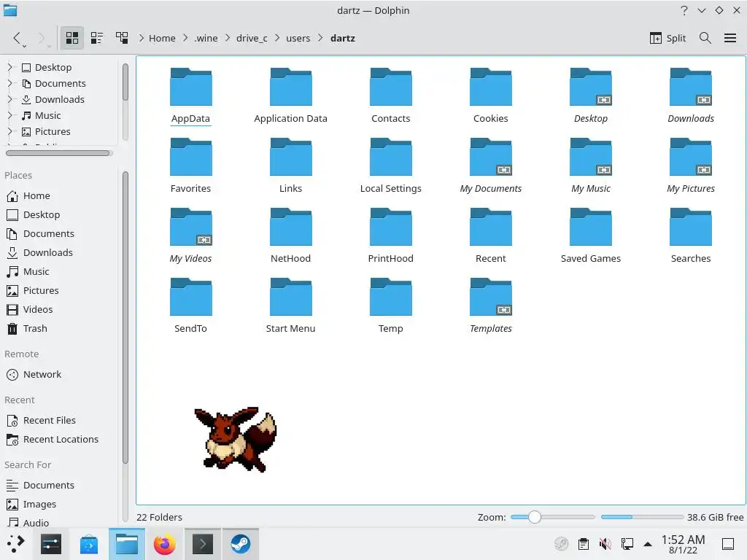Expand Music in folder tree

[10, 115]
